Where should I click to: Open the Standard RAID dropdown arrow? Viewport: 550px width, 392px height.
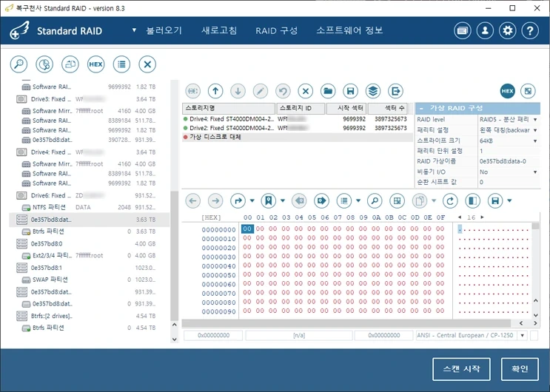[134, 30]
